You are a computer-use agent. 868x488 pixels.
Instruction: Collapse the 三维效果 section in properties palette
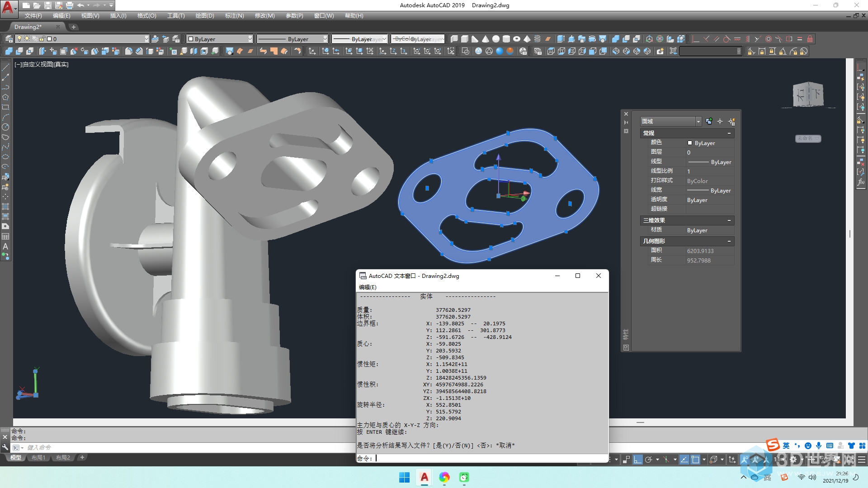(x=729, y=221)
